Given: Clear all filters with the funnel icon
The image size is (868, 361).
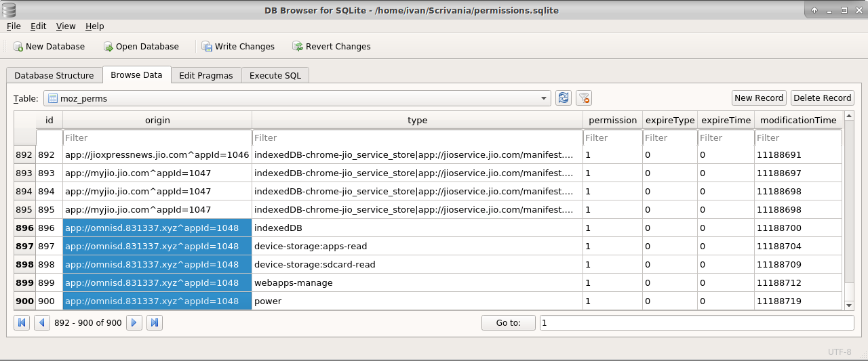Looking at the screenshot, I should click(584, 98).
